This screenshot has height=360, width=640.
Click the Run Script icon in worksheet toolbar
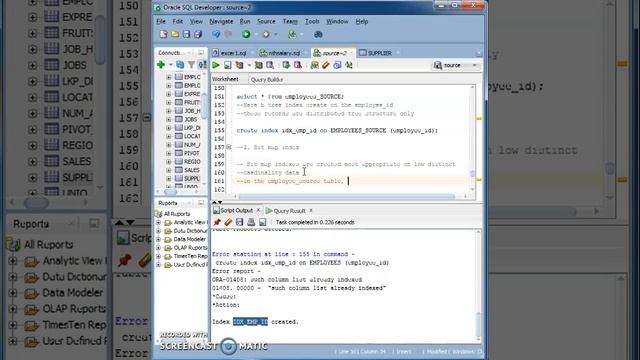[x=228, y=65]
